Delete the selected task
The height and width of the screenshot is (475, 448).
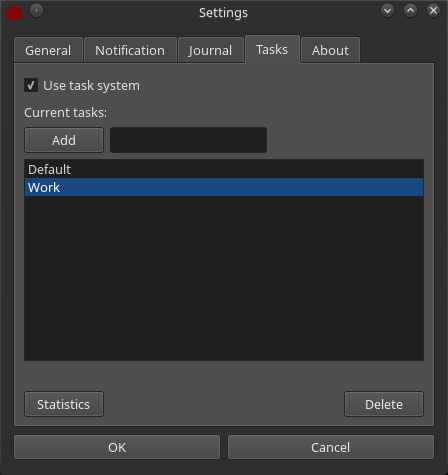(384, 404)
